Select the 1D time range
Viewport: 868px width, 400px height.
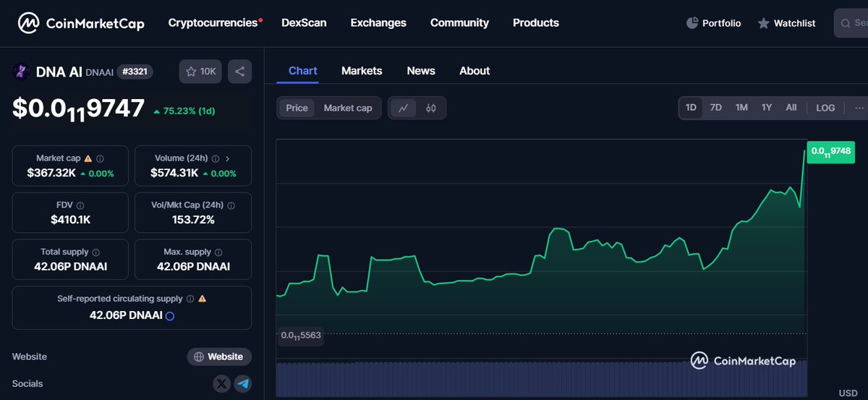[x=691, y=108]
